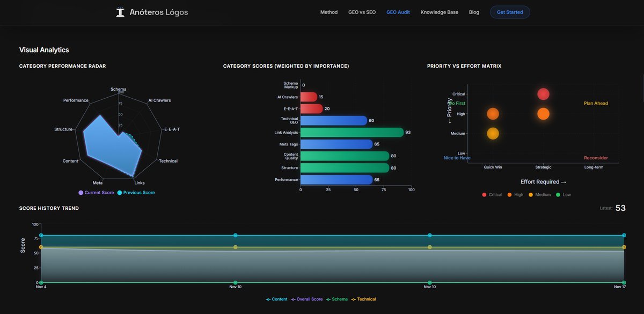Viewport: 644px width, 314px height.
Task: Click the Technical GEO bar showing 60
Action: (x=334, y=121)
